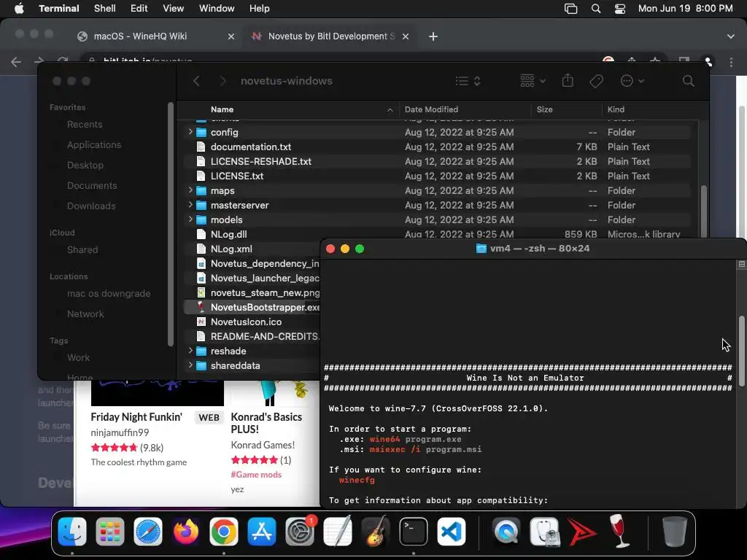Expand the reshade folder

click(x=190, y=351)
